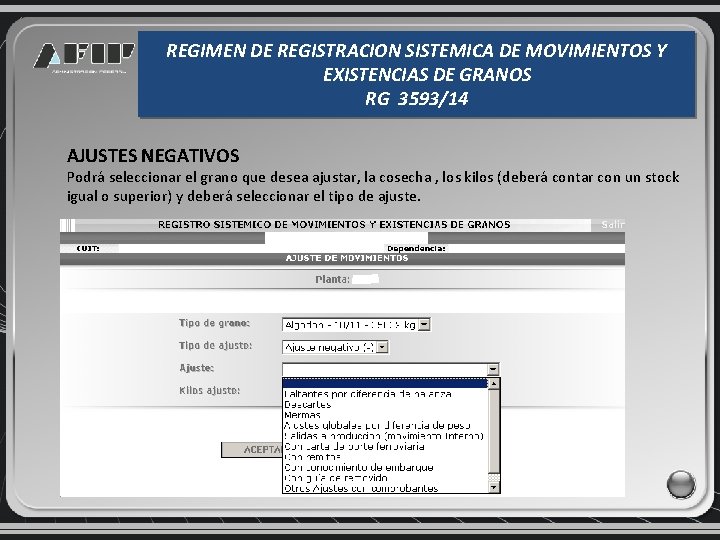The width and height of the screenshot is (720, 540).
Task: Click the list's scroll down arrow
Action: 494,488
